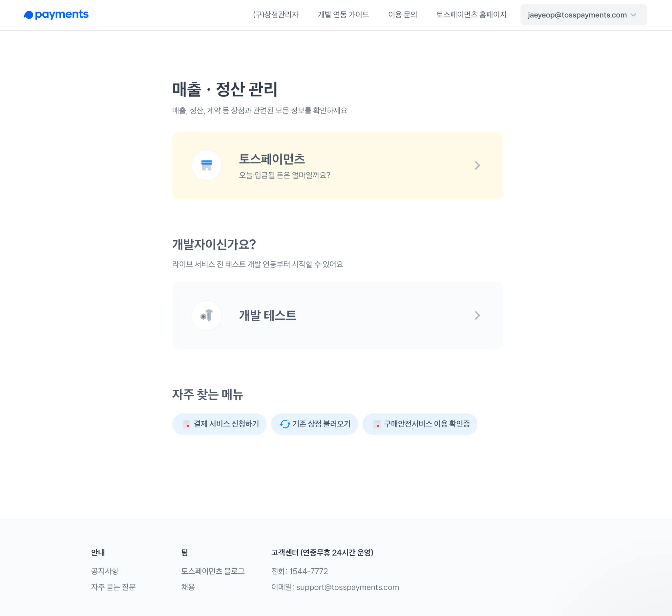Click the 채용 link in footer
This screenshot has height=616, width=672.
188,587
